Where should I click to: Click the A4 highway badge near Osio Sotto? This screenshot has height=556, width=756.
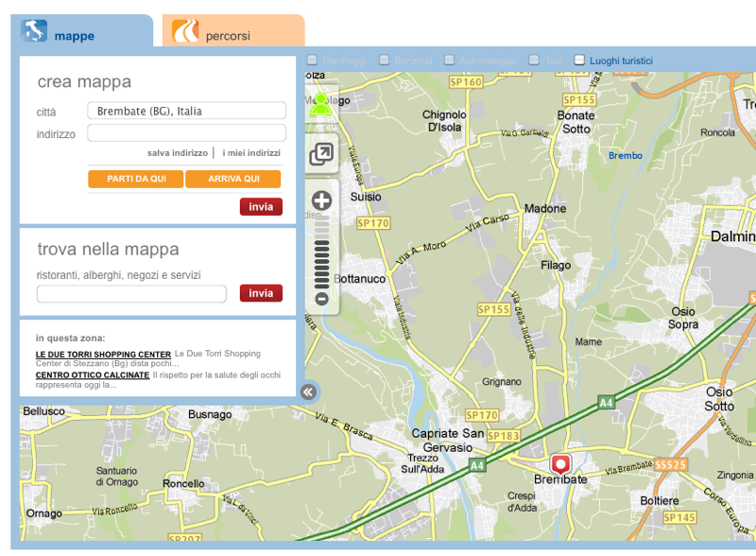click(x=606, y=403)
